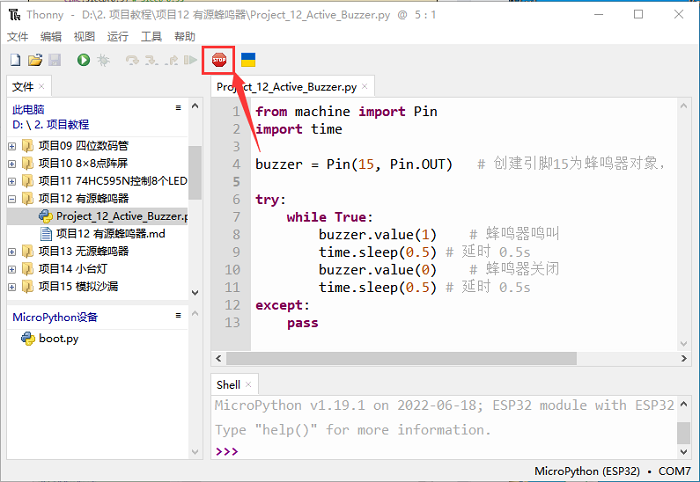The height and width of the screenshot is (482, 700).
Task: Select boot.py in MicroPython device list
Action: 58,338
